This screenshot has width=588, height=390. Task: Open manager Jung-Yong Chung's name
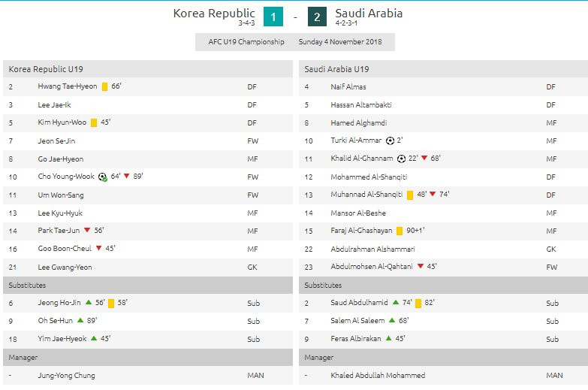tap(66, 375)
